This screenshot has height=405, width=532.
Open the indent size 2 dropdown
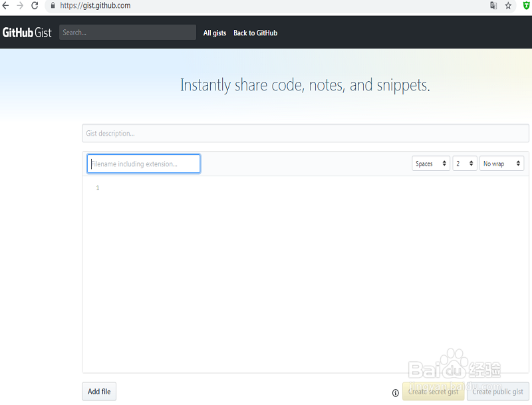tap(465, 164)
